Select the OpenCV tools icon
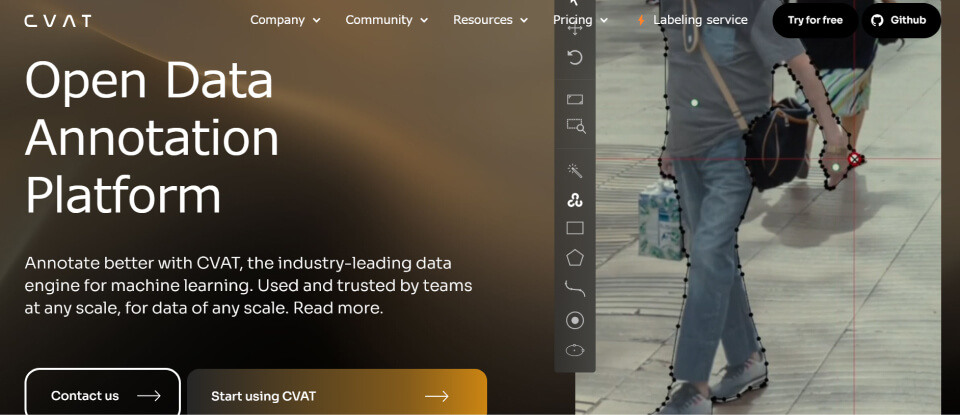This screenshot has height=415, width=960. click(574, 200)
